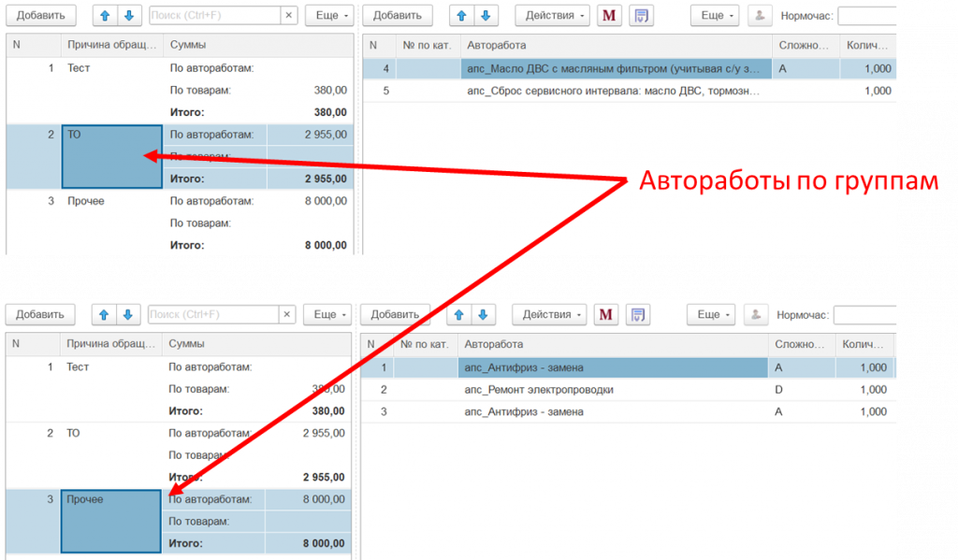This screenshot has width=958, height=560.
Task: Click the move-down arrow in the lower reasons toolbar
Action: click(128, 314)
